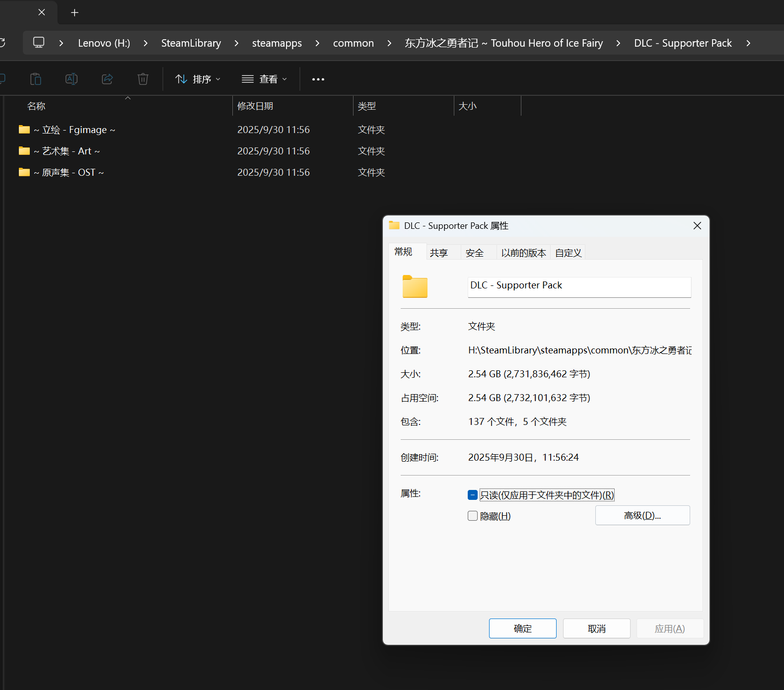Click the 高级(D)... advanced button

tap(642, 515)
